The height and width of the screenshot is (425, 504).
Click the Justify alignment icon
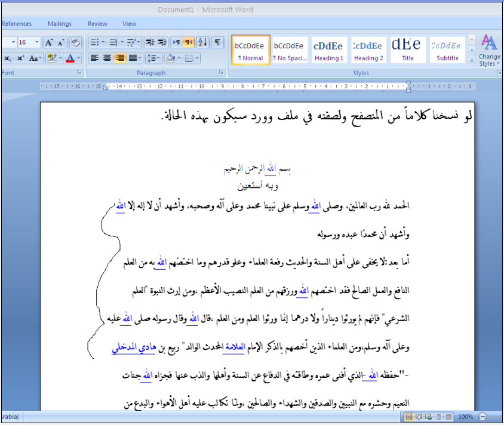tap(133, 58)
